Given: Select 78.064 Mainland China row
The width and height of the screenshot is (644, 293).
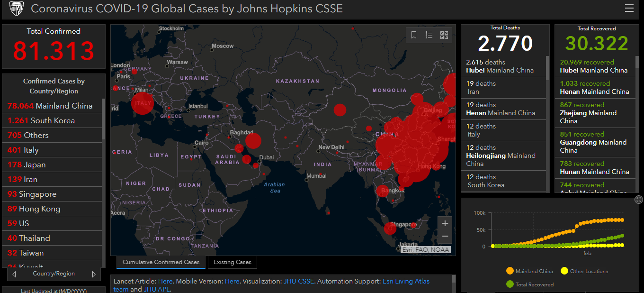Looking at the screenshot, I should [52, 106].
